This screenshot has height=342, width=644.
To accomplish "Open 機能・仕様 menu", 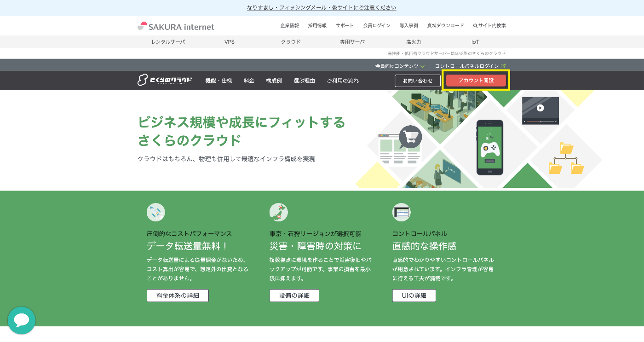I will pos(218,81).
